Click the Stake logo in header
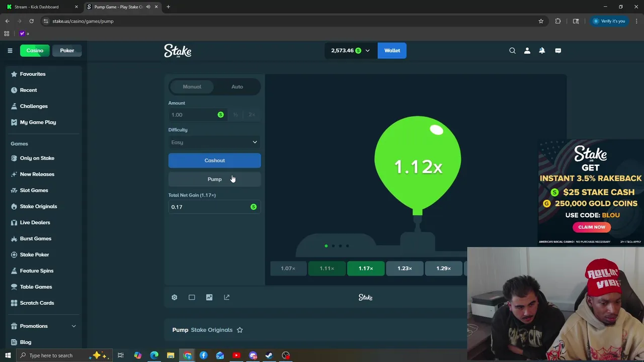Image resolution: width=644 pixels, height=362 pixels. [178, 50]
